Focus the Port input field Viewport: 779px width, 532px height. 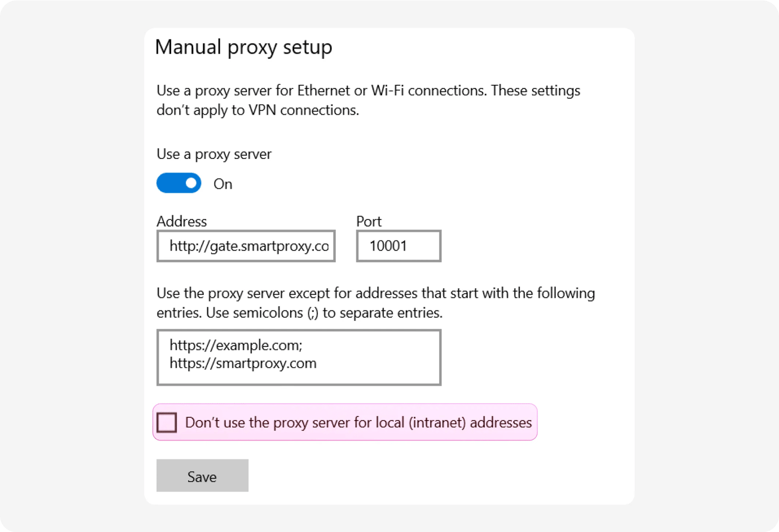[398, 246]
